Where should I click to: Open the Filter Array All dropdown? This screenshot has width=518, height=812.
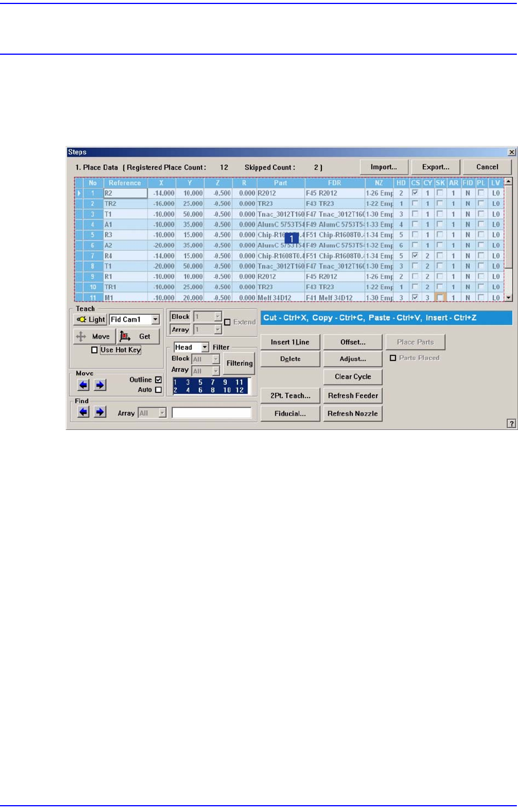point(216,371)
